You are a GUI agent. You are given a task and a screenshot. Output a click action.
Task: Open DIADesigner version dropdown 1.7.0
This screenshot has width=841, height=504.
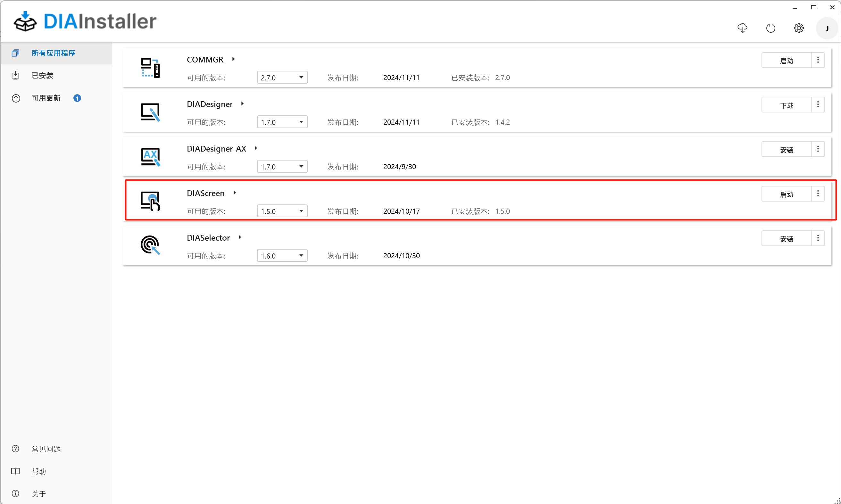click(282, 122)
